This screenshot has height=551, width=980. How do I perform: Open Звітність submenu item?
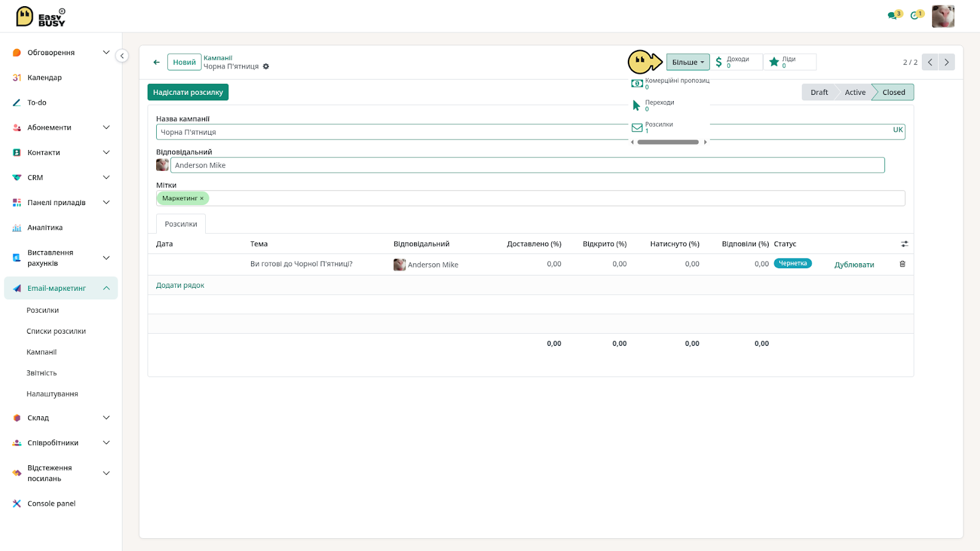point(42,373)
